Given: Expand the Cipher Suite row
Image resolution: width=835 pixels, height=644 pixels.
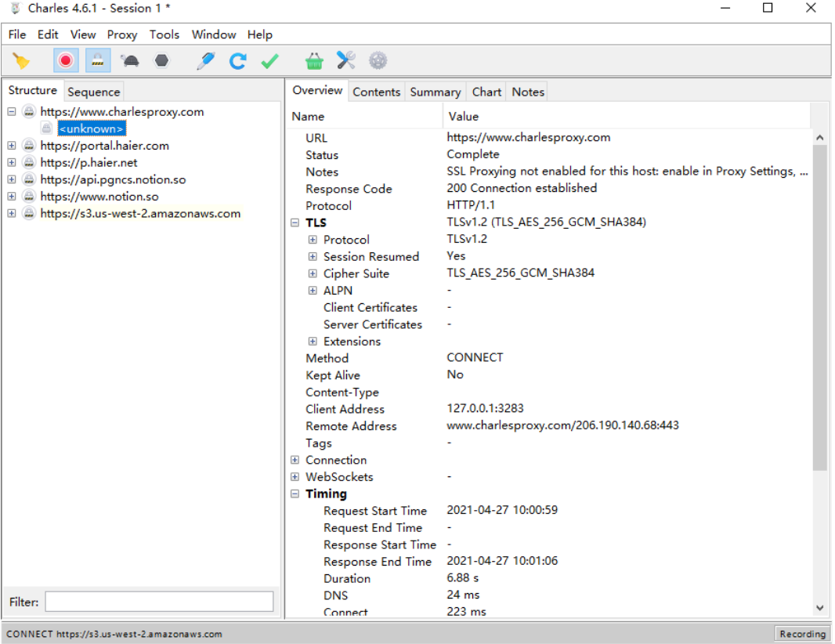Looking at the screenshot, I should coord(313,273).
